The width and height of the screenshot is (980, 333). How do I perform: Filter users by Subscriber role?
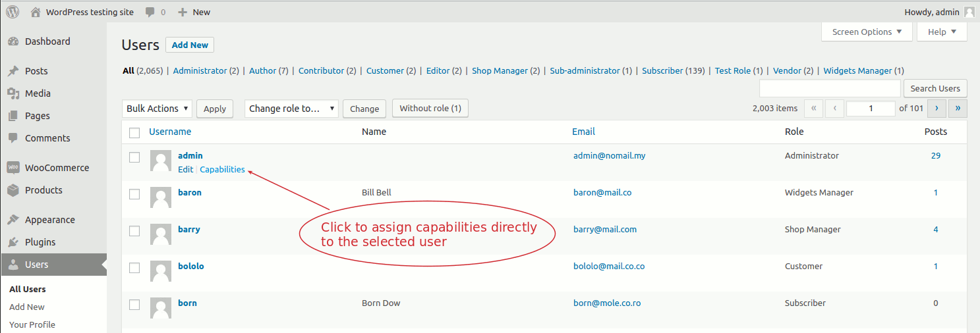662,70
